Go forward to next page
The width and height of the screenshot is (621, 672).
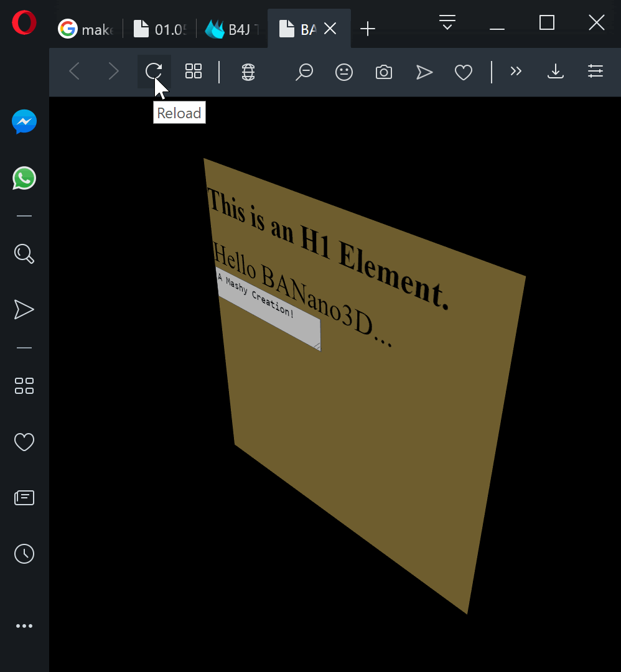tap(114, 72)
